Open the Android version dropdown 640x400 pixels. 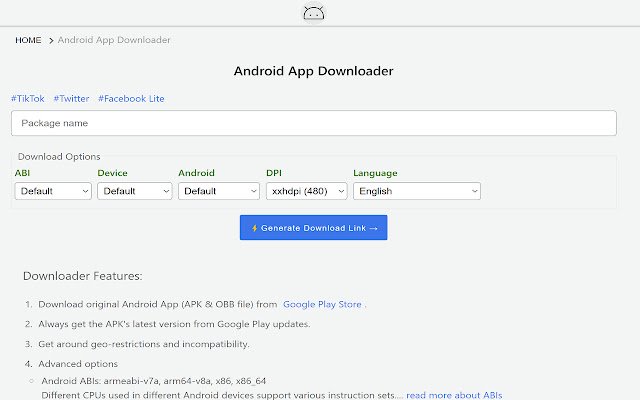click(x=219, y=191)
